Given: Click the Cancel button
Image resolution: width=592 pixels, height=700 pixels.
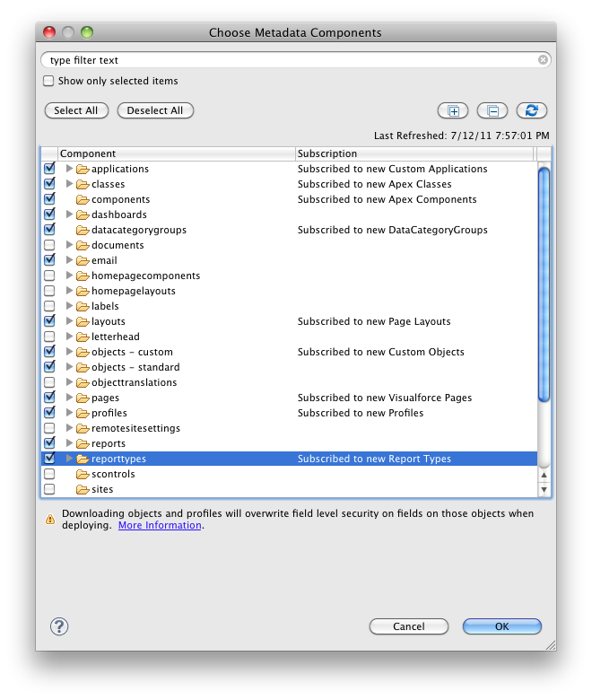Looking at the screenshot, I should pyautogui.click(x=409, y=626).
